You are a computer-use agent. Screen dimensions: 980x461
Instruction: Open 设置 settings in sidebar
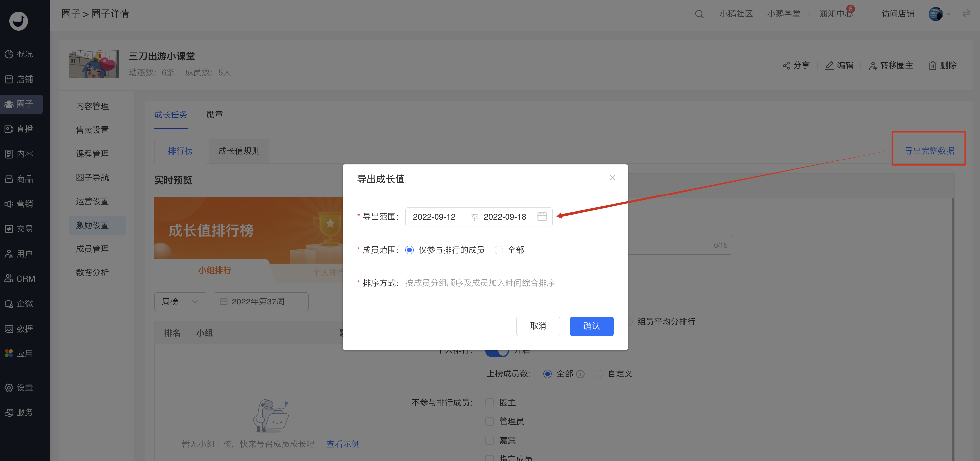point(19,388)
